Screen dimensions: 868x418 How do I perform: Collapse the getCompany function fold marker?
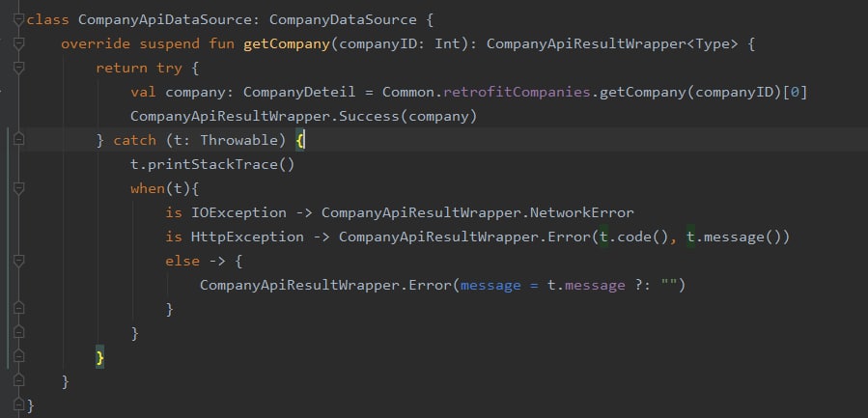[18, 43]
